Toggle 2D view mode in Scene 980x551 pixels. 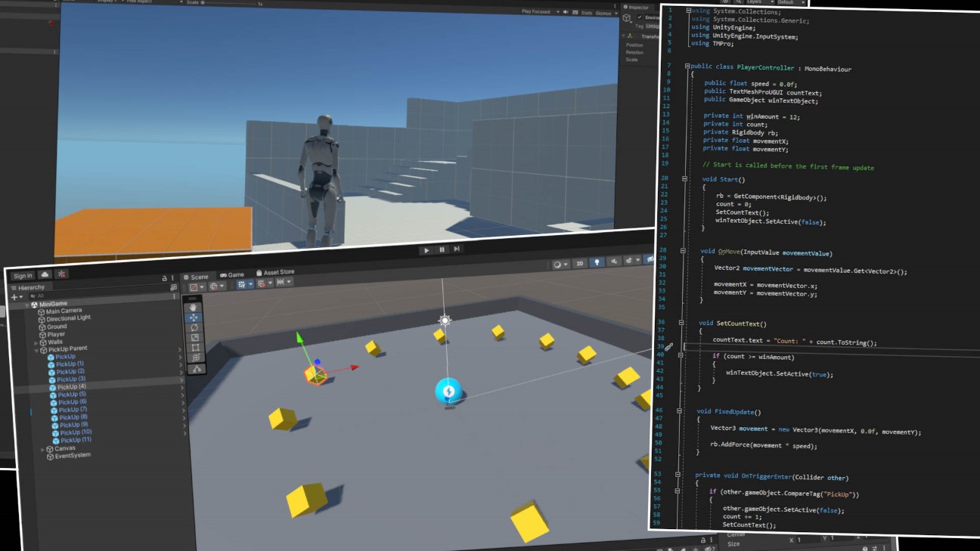[x=580, y=263]
